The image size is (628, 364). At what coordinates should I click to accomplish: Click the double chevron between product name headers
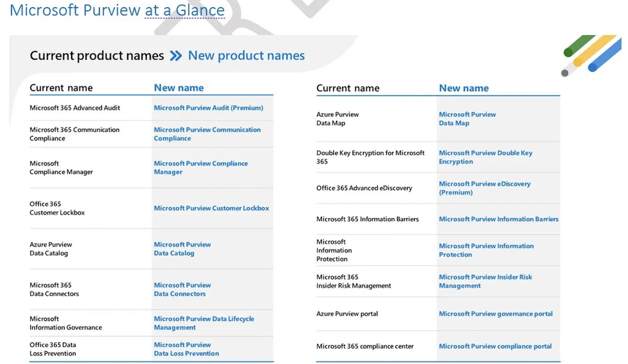point(176,56)
